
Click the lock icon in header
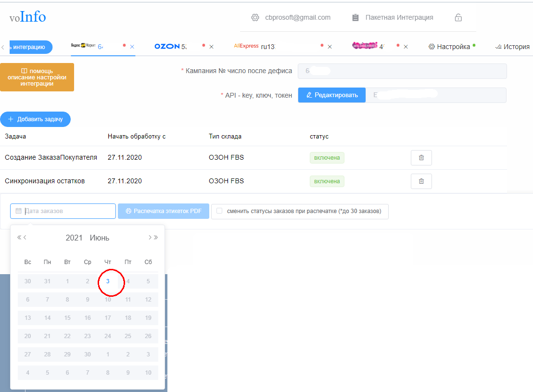[x=458, y=18]
